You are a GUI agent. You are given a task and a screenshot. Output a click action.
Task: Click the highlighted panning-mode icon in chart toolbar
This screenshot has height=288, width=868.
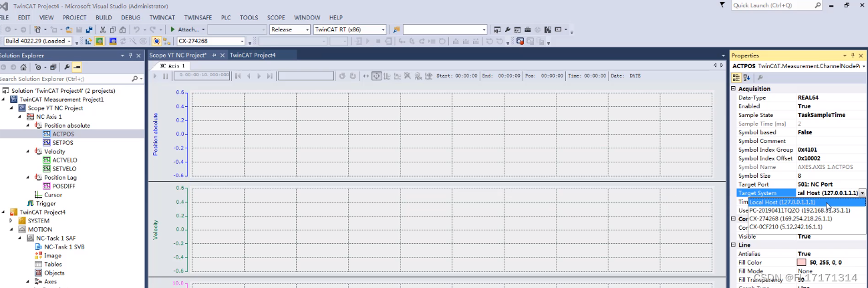point(376,76)
